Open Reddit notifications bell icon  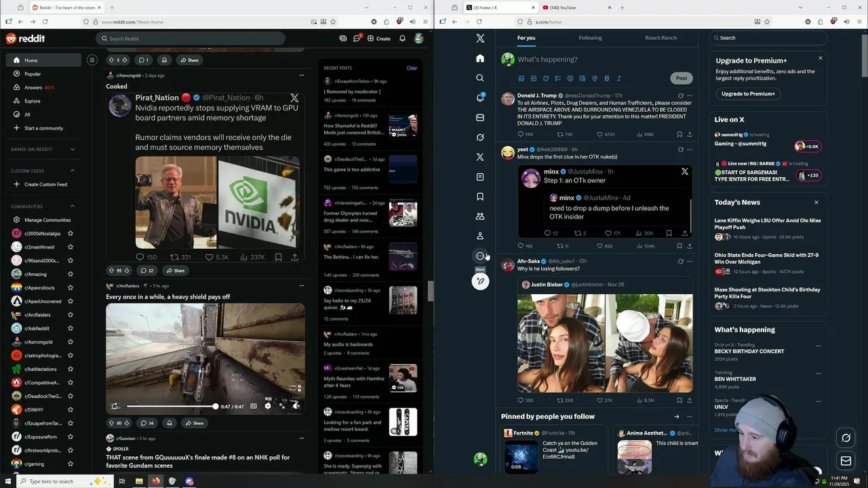tap(402, 39)
